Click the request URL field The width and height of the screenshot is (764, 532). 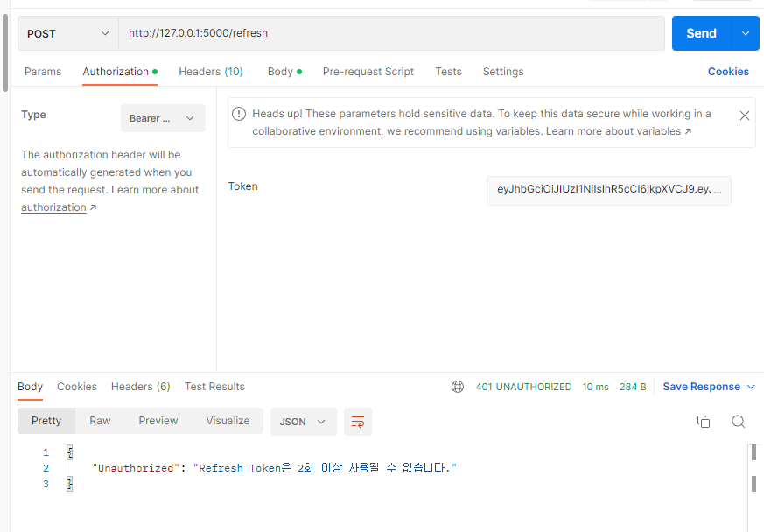point(392,33)
